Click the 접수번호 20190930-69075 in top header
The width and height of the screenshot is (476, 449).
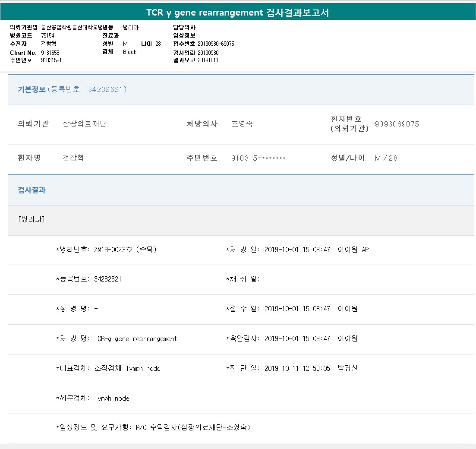(x=216, y=44)
